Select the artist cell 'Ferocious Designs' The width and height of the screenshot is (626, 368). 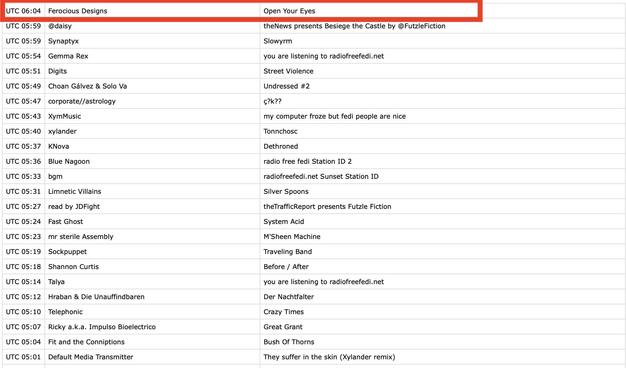pos(77,11)
